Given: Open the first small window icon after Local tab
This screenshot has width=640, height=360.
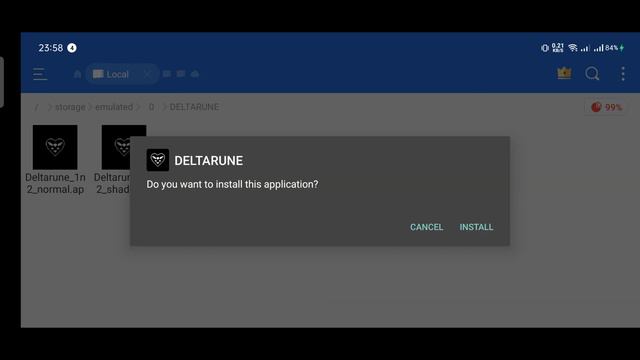Looking at the screenshot, I should (167, 74).
